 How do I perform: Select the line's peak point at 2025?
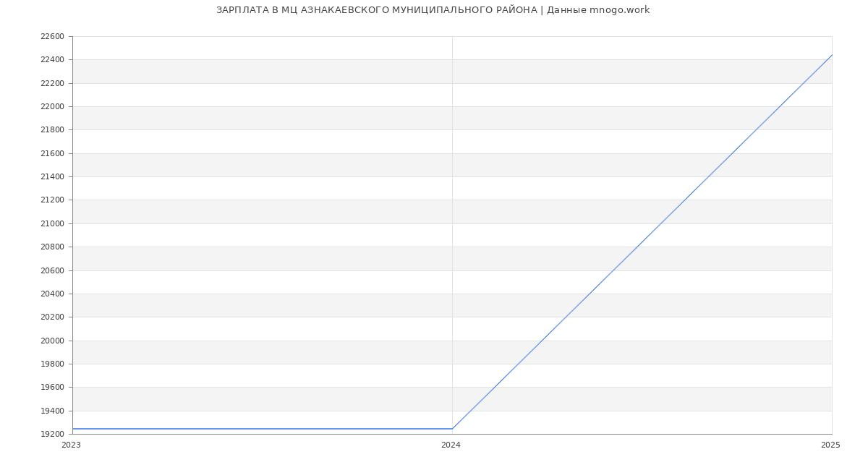pos(831,55)
